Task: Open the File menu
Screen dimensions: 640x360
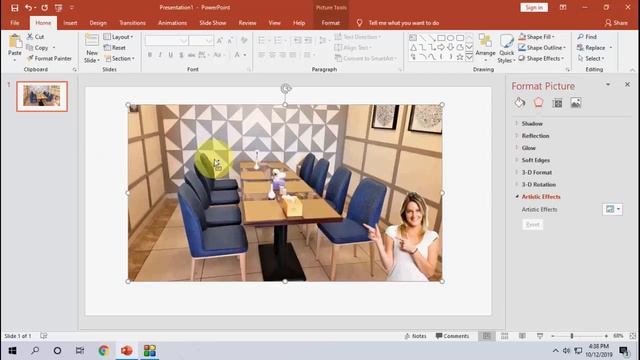Action: (x=15, y=23)
